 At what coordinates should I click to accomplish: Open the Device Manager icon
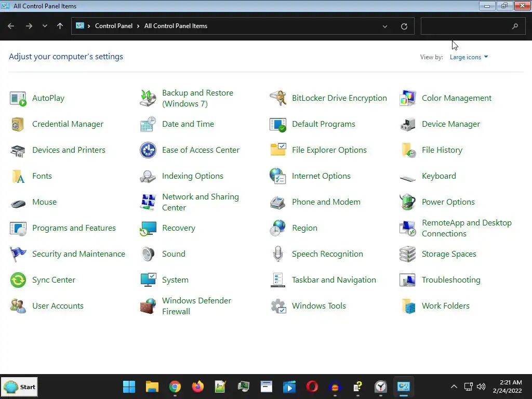[407, 124]
